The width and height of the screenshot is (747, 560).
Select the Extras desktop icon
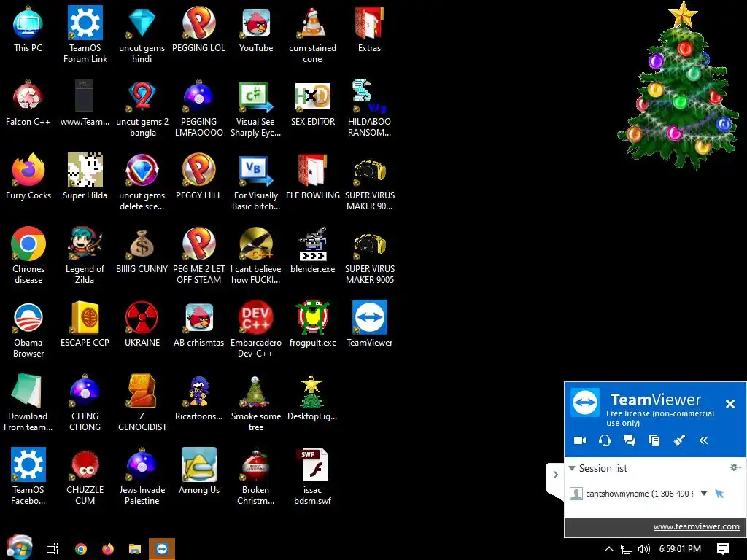[x=369, y=29]
